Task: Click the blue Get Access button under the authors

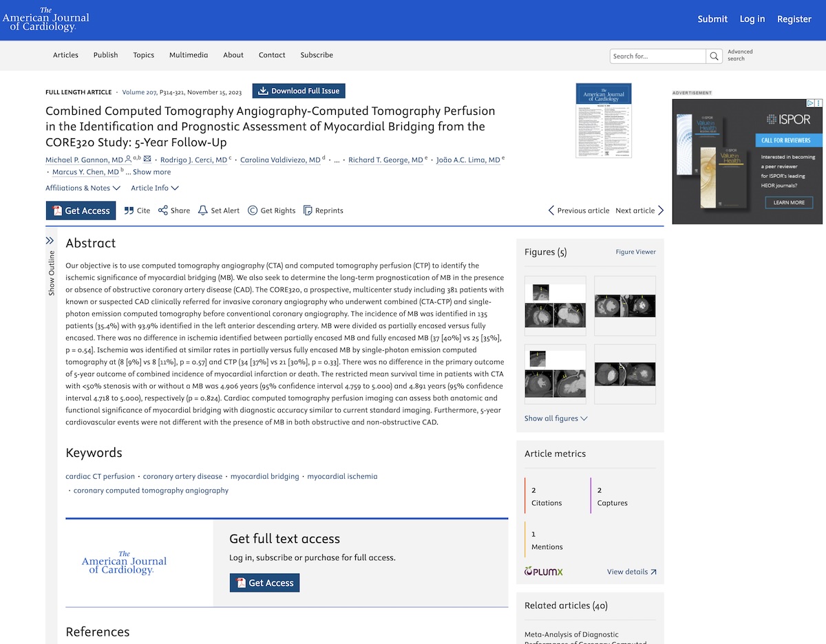Action: [x=81, y=211]
